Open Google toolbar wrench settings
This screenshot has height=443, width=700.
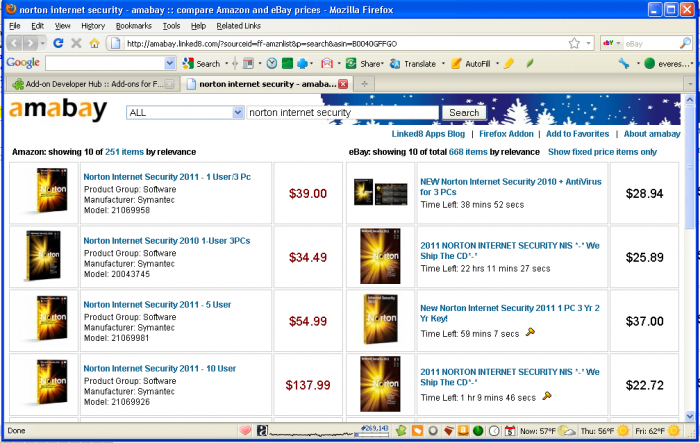[x=624, y=64]
